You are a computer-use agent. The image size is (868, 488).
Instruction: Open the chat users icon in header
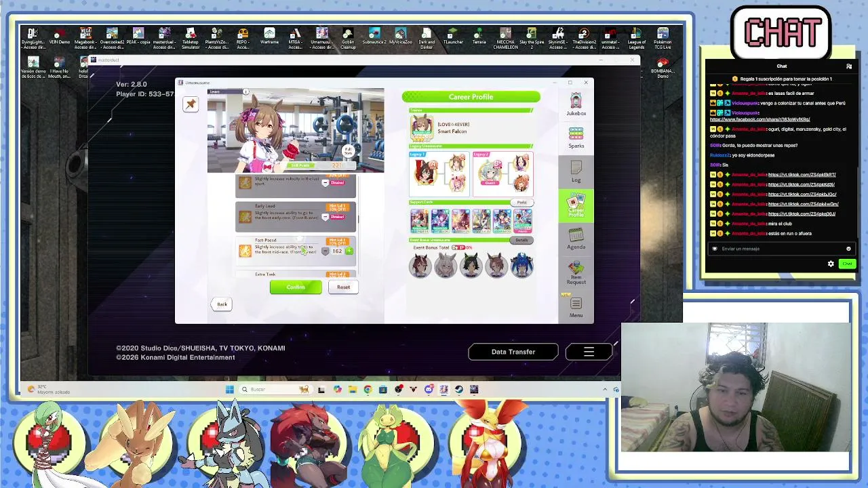(848, 66)
